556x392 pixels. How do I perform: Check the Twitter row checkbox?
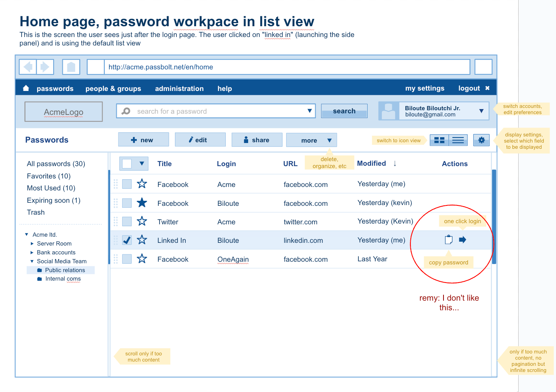[127, 221]
